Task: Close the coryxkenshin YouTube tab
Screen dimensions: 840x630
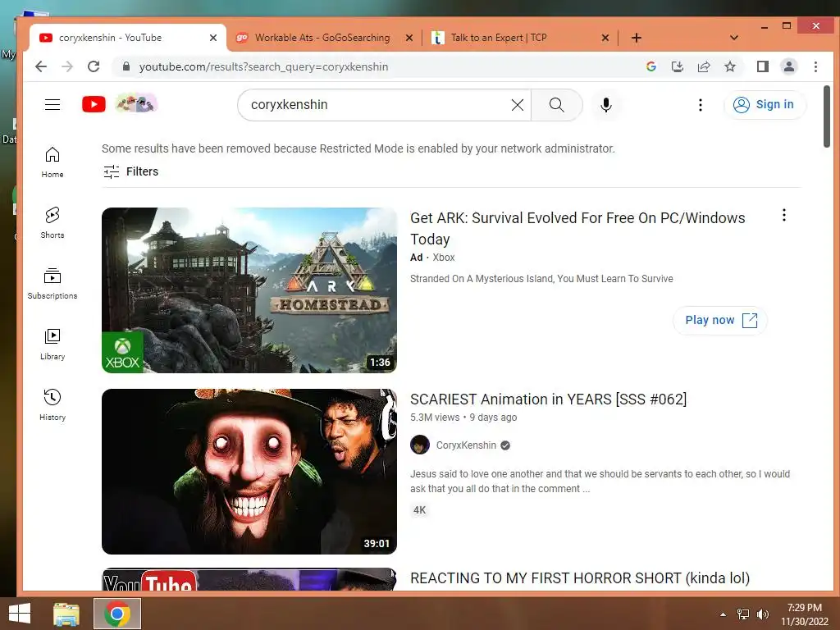Action: point(213,38)
